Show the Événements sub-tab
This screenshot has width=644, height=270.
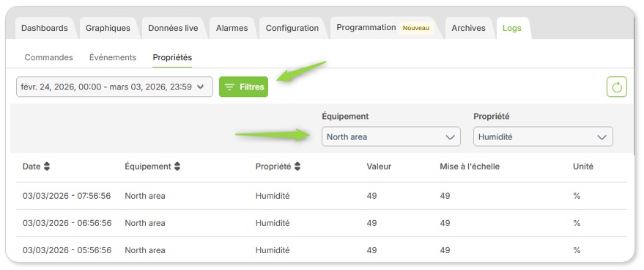(113, 57)
